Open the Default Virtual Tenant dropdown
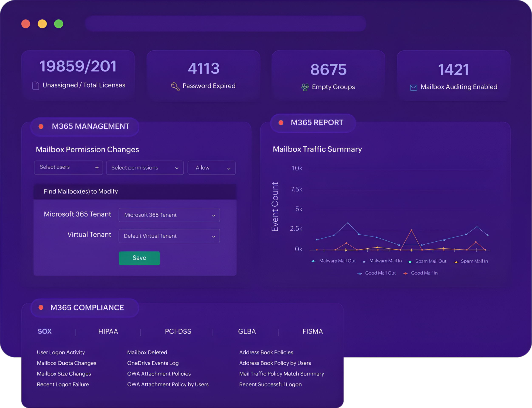This screenshot has height=408, width=532. pyautogui.click(x=169, y=236)
